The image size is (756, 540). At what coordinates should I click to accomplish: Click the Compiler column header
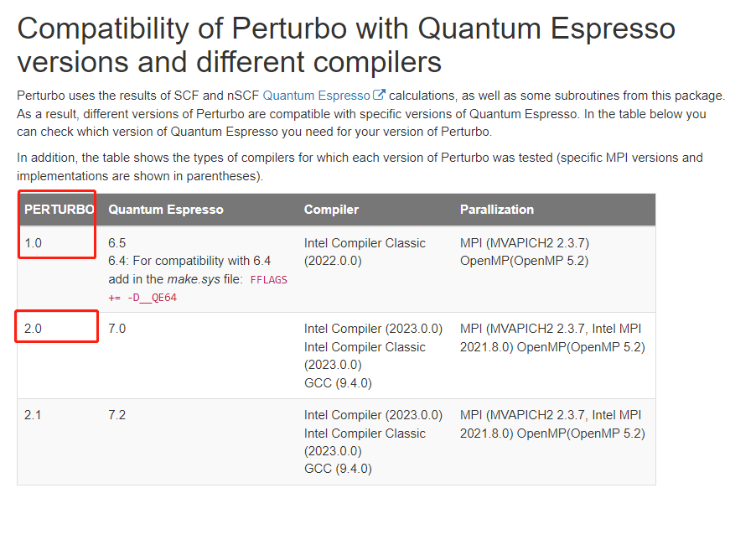[x=331, y=210]
